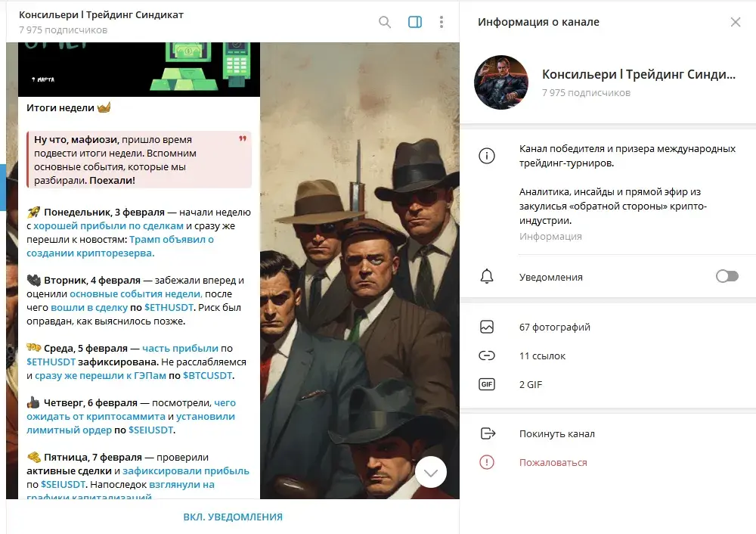Click the red report exclamation icon
Viewport: 756px width, 534px height.
click(486, 462)
